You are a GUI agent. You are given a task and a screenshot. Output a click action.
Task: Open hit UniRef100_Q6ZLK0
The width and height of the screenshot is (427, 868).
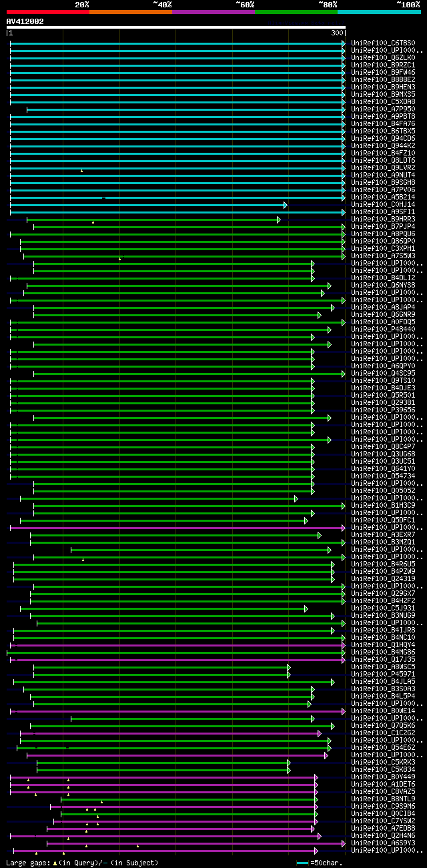click(383, 58)
